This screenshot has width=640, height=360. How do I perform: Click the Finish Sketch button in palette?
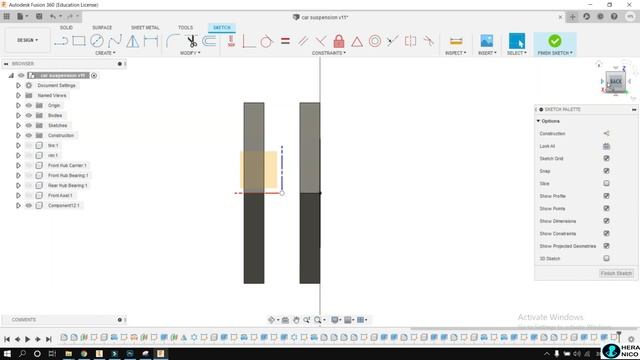click(616, 273)
